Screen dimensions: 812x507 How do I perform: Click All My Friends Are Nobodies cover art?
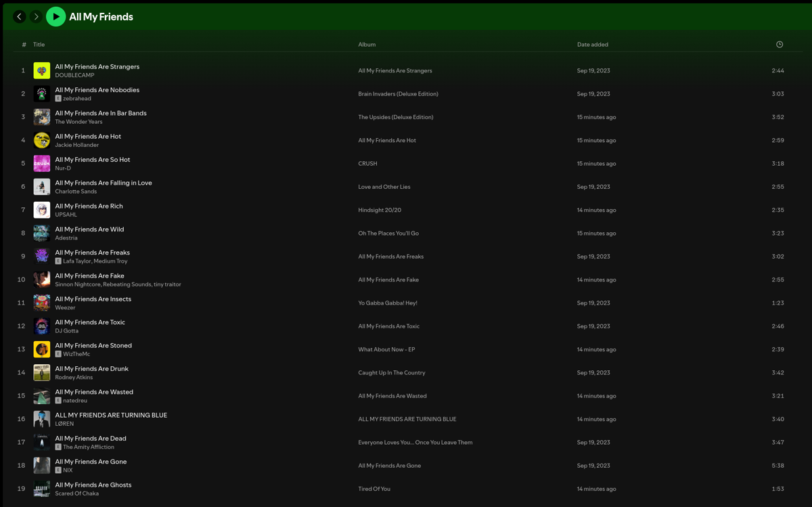pos(42,93)
